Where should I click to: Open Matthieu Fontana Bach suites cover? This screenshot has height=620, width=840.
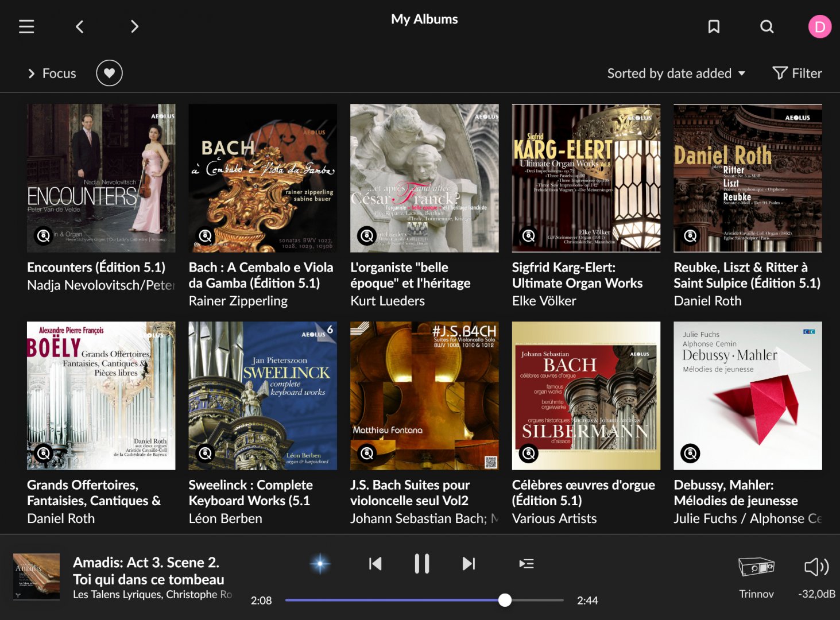(x=424, y=396)
